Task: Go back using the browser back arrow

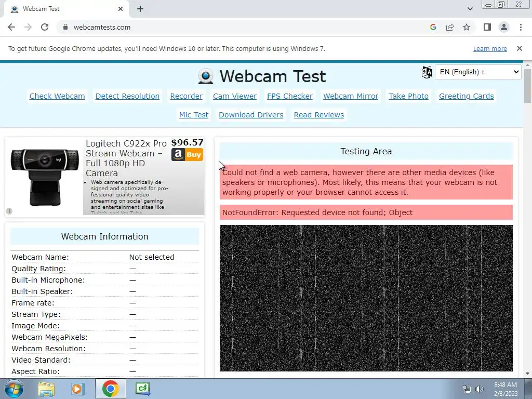Action: click(11, 27)
